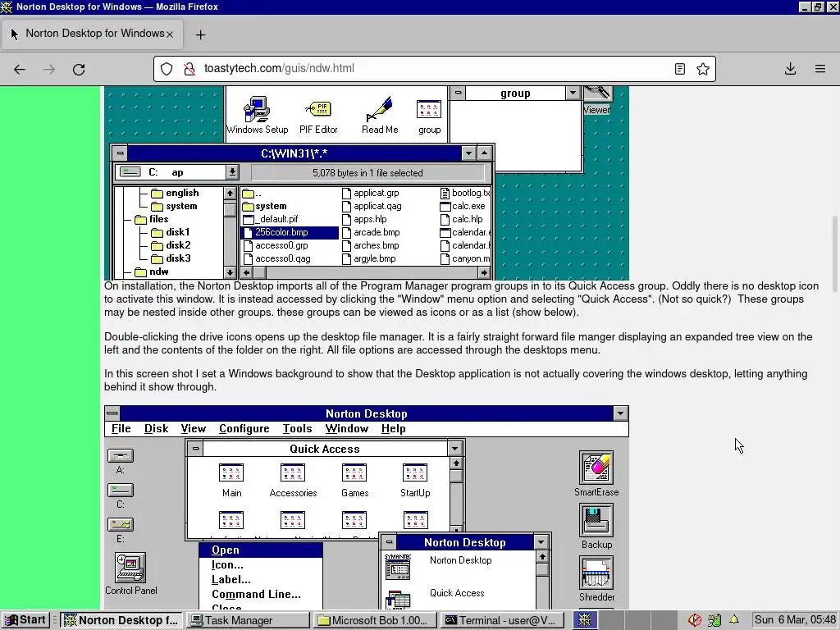Close the Norton Desktop for Windows tab

pyautogui.click(x=169, y=34)
